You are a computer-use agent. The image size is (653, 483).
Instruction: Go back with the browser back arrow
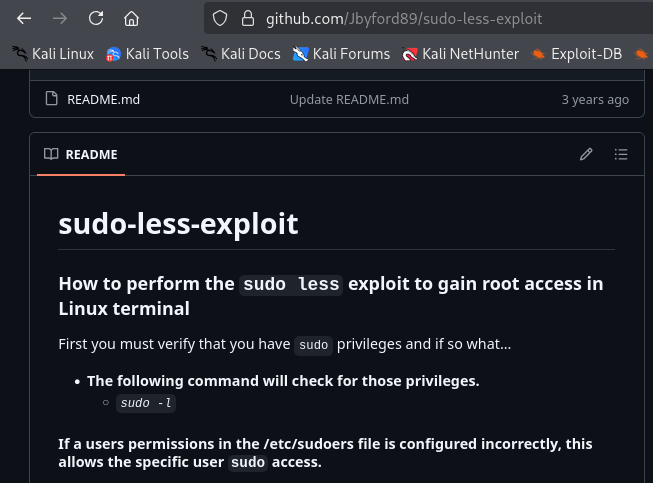(24, 18)
